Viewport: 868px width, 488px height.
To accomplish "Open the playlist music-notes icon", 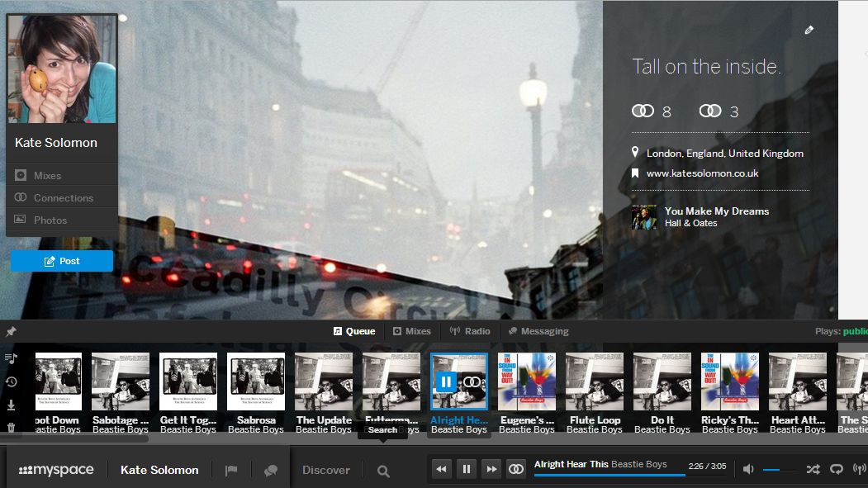I will [11, 357].
